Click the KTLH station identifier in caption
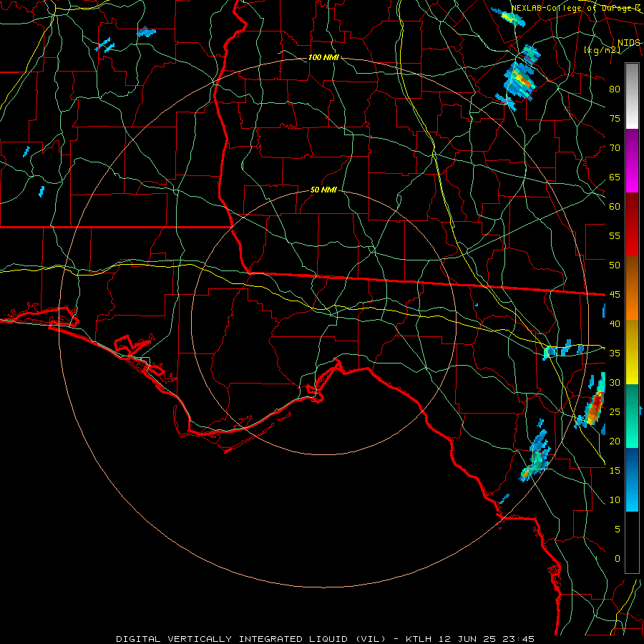644x644 pixels. pos(419,639)
